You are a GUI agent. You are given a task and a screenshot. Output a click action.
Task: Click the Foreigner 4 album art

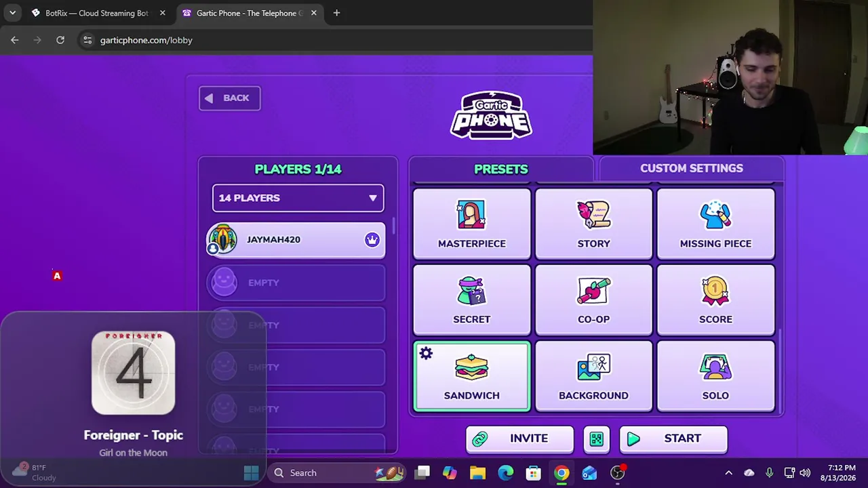[x=133, y=373]
